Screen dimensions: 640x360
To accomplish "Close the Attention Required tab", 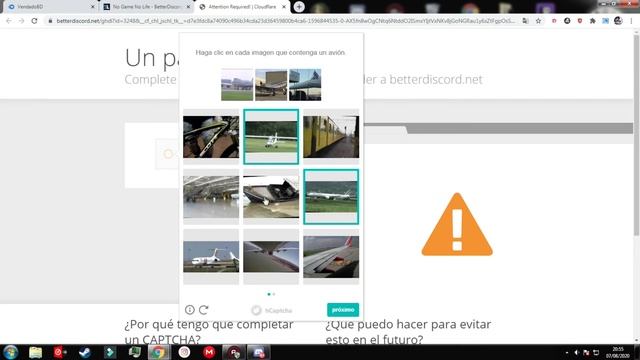I will tap(284, 7).
